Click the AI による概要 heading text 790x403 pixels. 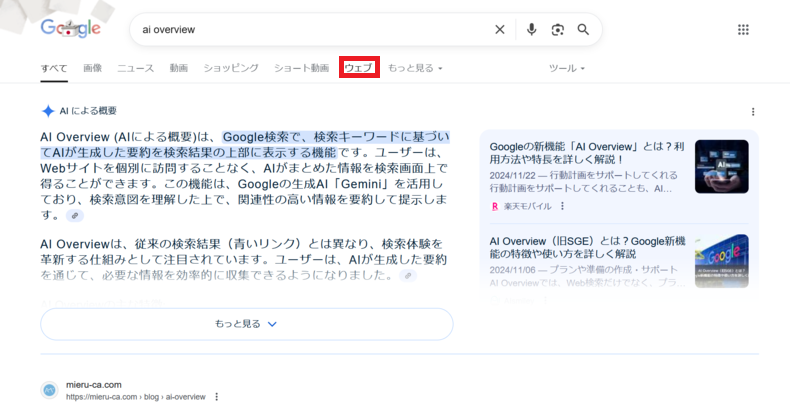click(x=88, y=111)
